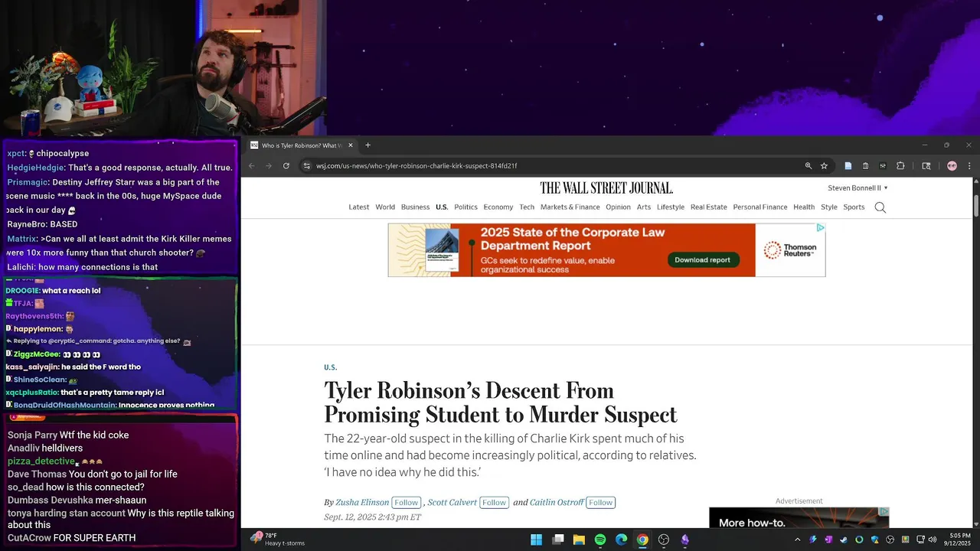Open Spotify from the taskbar
Viewport: 980px width, 551px height.
(x=600, y=540)
